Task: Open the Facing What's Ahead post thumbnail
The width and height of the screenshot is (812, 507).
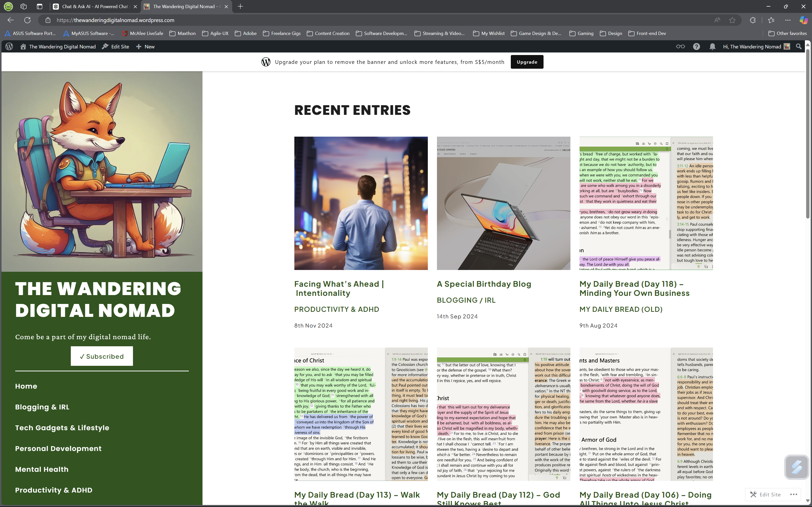Action: (x=361, y=203)
